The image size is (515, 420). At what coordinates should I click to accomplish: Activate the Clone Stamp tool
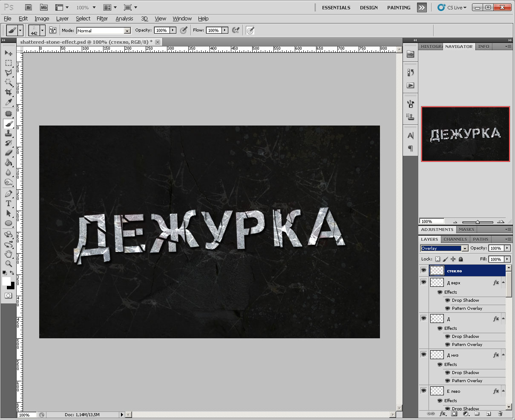pos(8,133)
